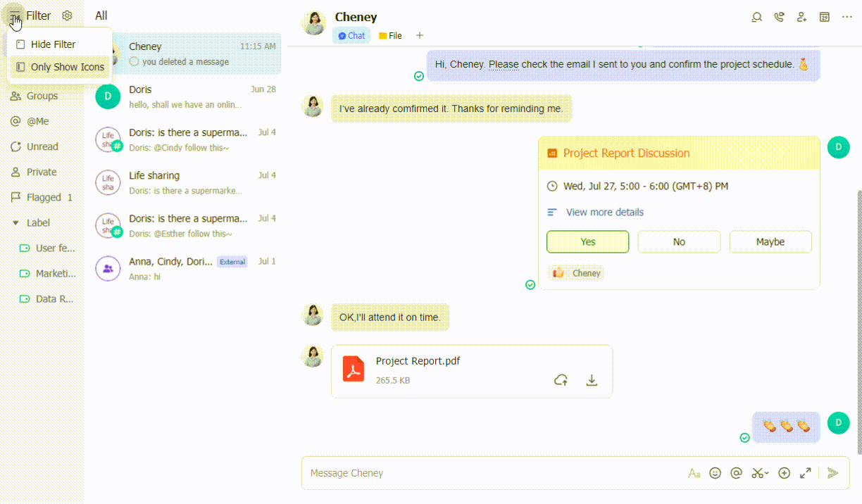Vote Yes on Project Report Discussion
The height and width of the screenshot is (504, 862).
587,241
